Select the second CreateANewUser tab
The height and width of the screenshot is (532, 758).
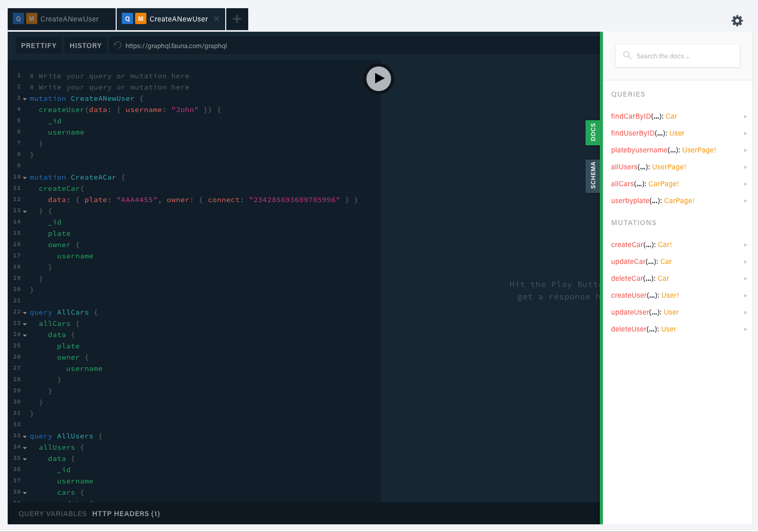click(x=171, y=19)
